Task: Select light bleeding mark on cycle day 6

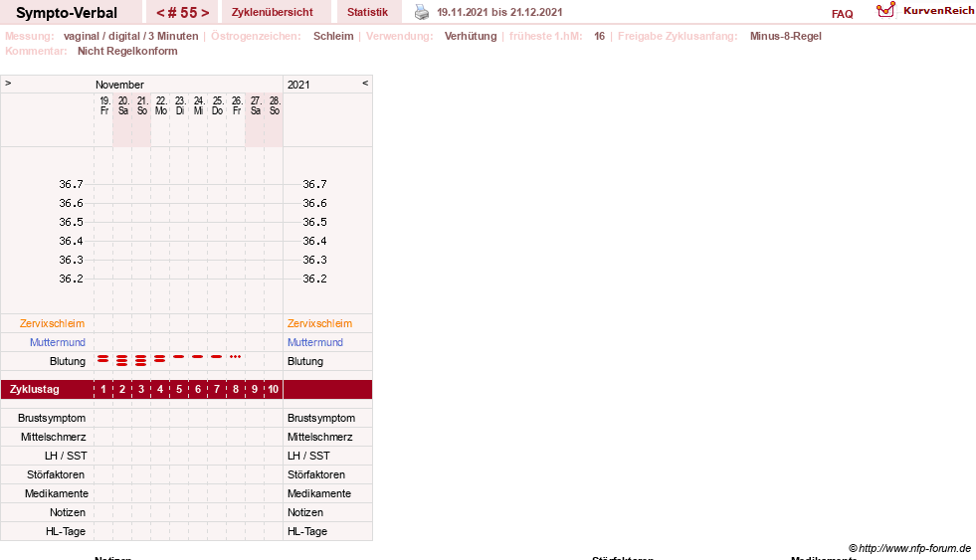Action: [198, 356]
